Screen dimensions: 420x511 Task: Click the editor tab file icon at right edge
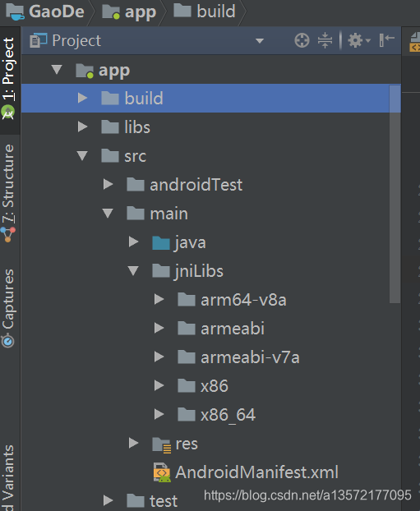coord(415,42)
